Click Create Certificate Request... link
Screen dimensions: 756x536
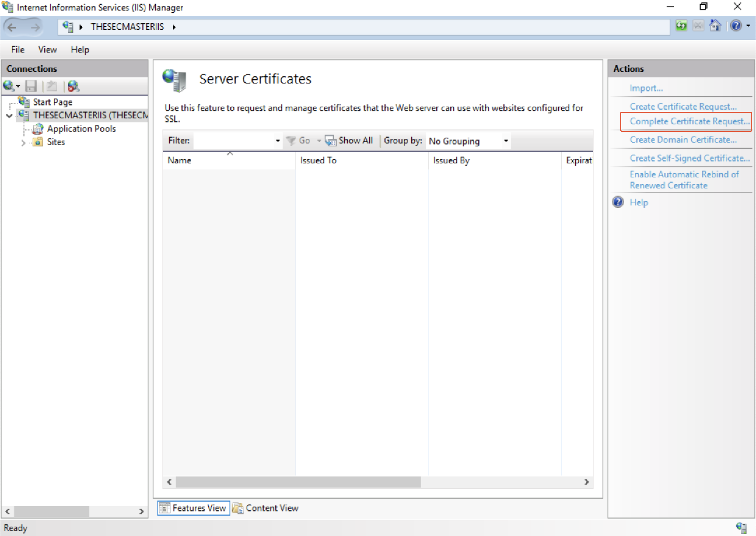coord(683,107)
